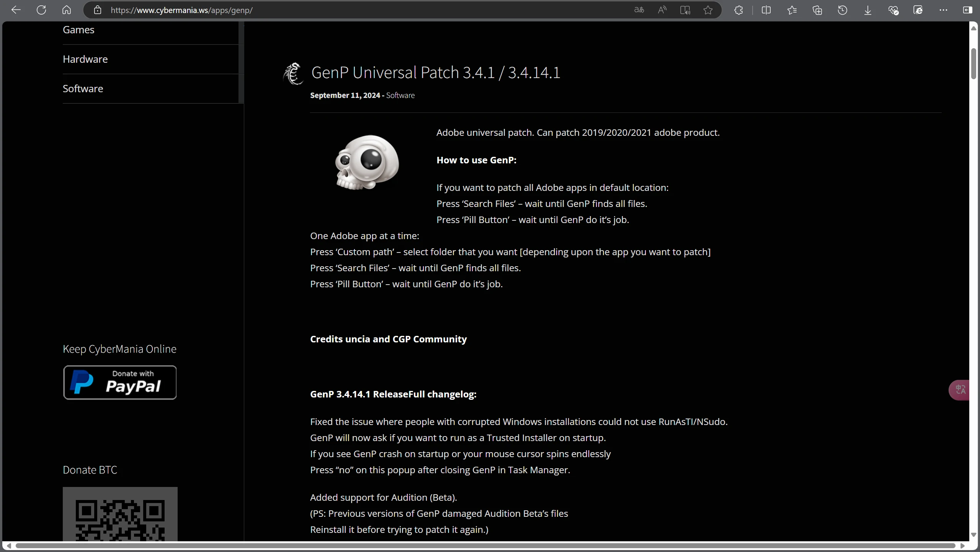Expand the Settings and more ellipsis menu
Image resolution: width=980 pixels, height=552 pixels.
pyautogui.click(x=943, y=10)
